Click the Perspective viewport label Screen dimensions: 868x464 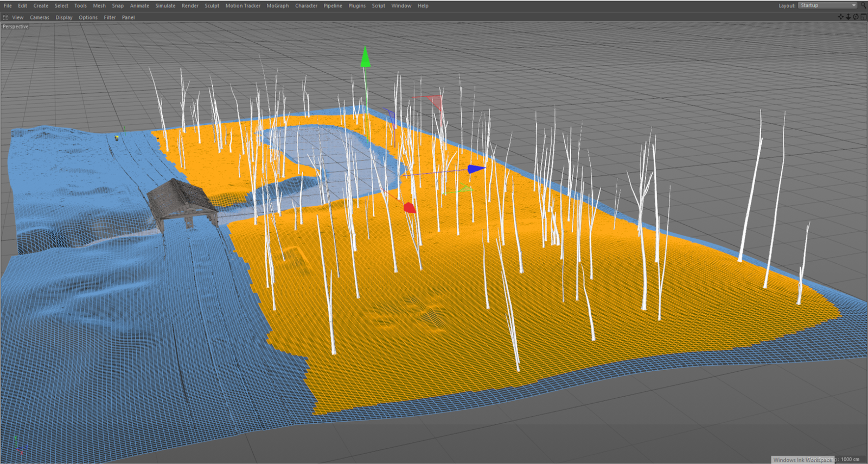point(16,27)
